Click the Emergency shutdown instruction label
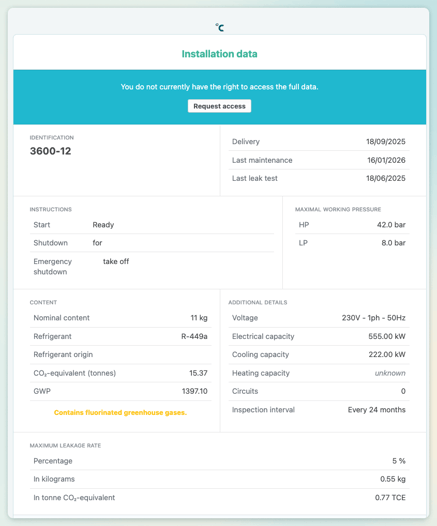Viewport: 437px width, 526px height. [x=53, y=267]
